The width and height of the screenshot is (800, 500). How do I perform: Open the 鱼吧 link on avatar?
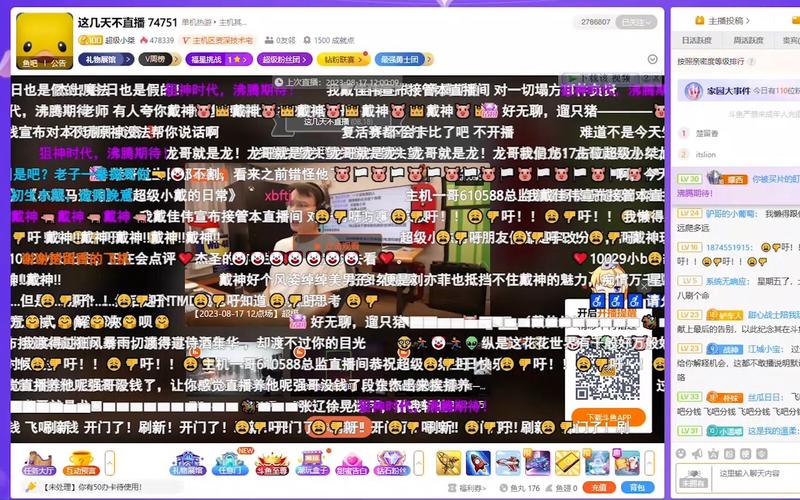point(30,63)
